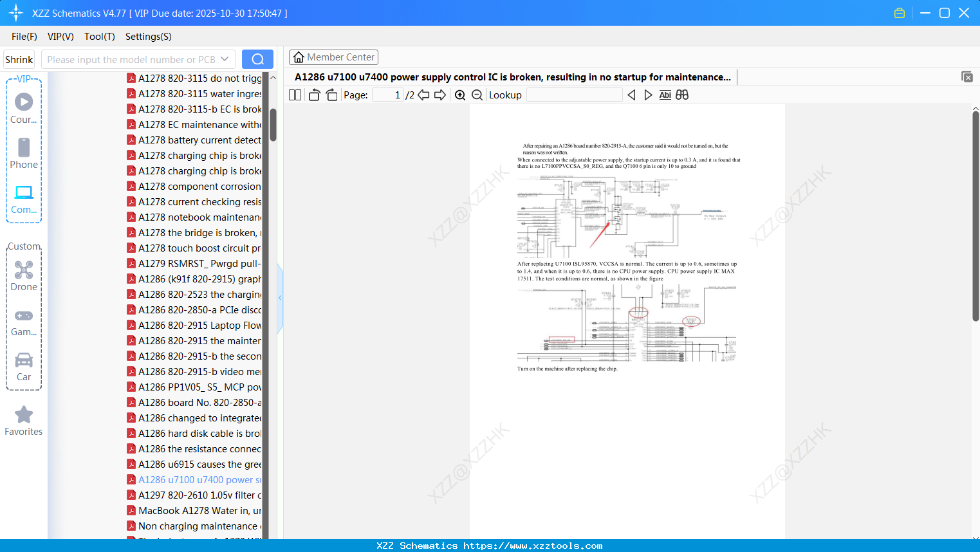
Task: Find next lookup match triangle
Action: click(x=648, y=95)
